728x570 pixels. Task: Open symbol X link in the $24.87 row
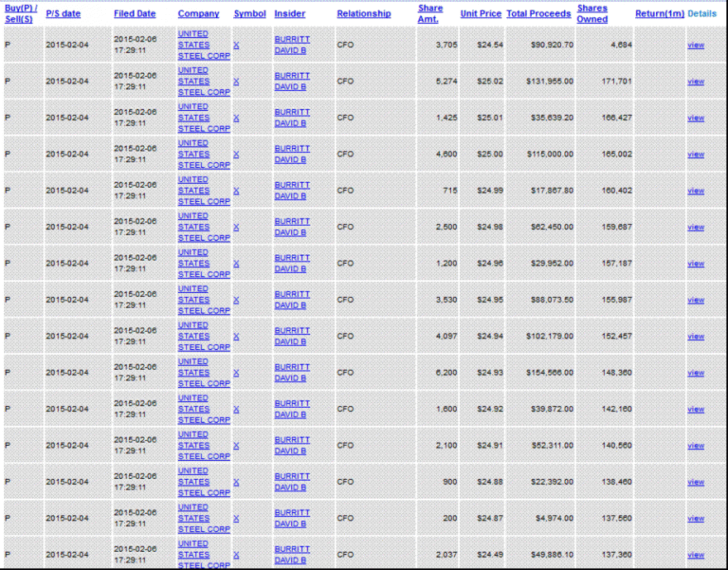237,519
